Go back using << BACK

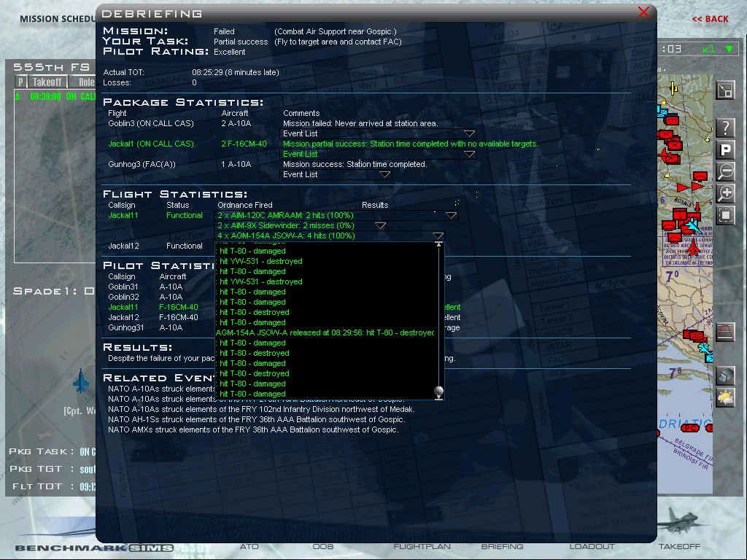click(x=710, y=19)
